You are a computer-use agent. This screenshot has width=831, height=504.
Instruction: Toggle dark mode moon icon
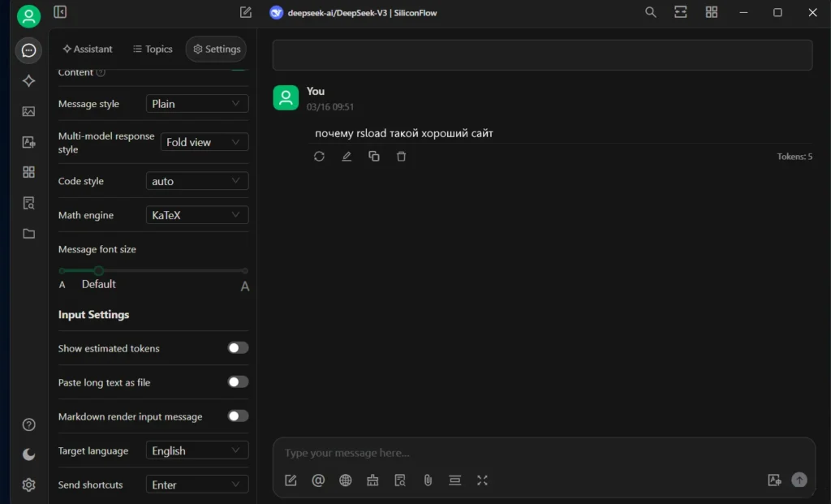pos(28,454)
